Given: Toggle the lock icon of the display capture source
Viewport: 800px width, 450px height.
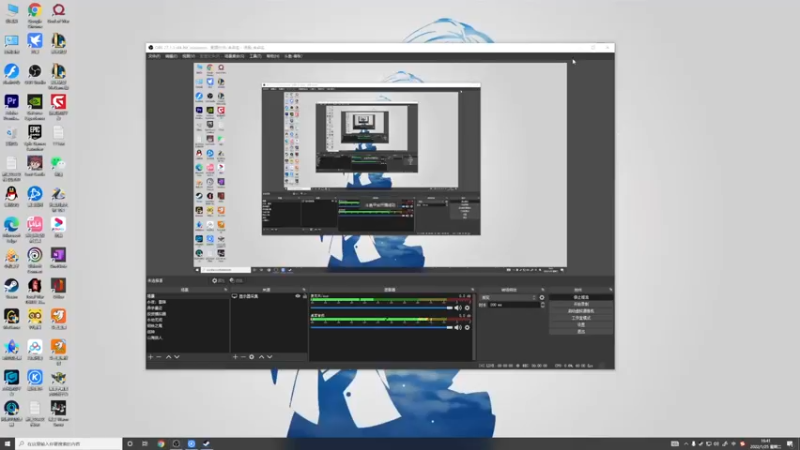Looking at the screenshot, I should [305, 296].
